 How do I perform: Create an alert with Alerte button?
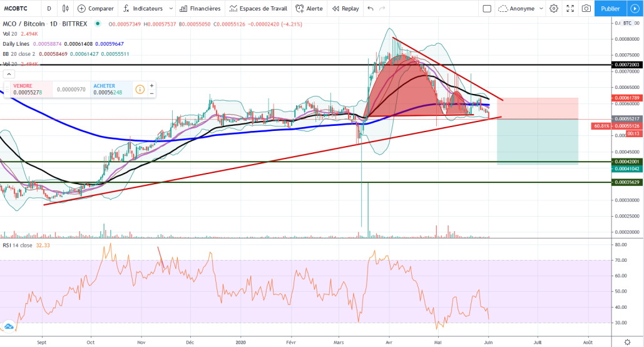(x=309, y=8)
